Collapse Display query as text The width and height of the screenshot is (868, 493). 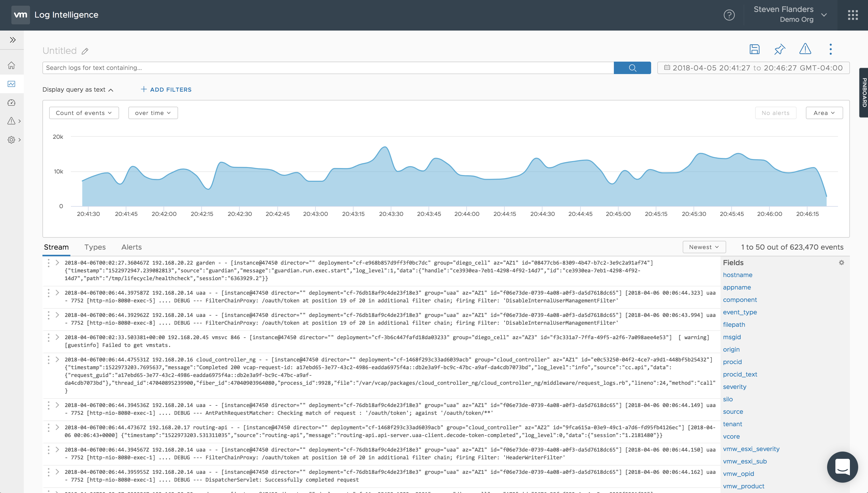tap(77, 90)
